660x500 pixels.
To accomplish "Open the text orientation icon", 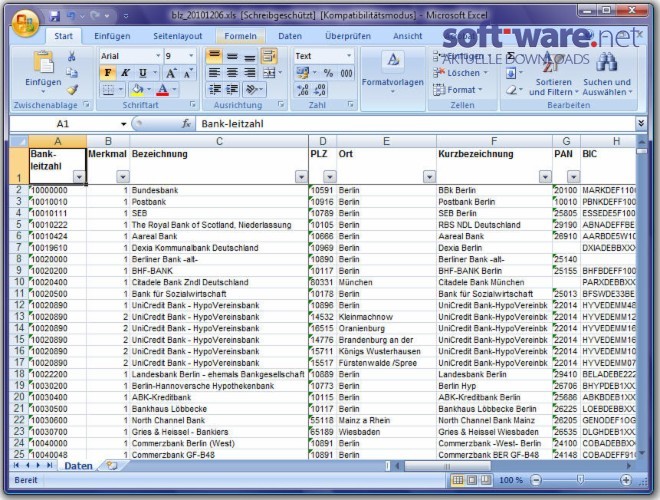I will (x=252, y=90).
